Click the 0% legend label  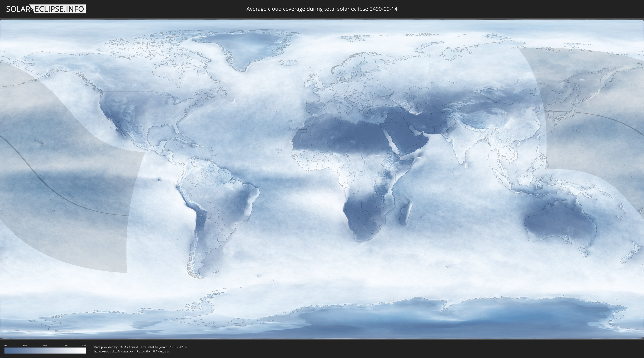(x=6, y=345)
